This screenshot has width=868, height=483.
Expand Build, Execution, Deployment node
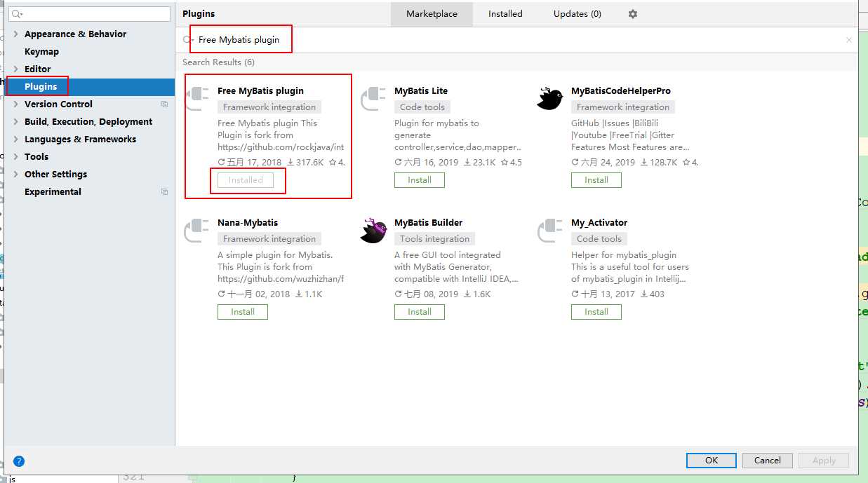click(x=16, y=122)
